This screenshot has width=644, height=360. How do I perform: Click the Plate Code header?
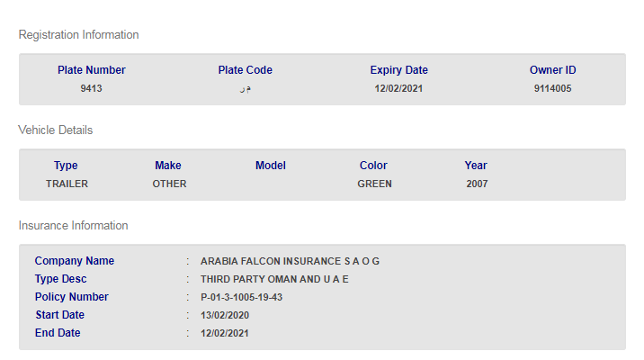245,70
